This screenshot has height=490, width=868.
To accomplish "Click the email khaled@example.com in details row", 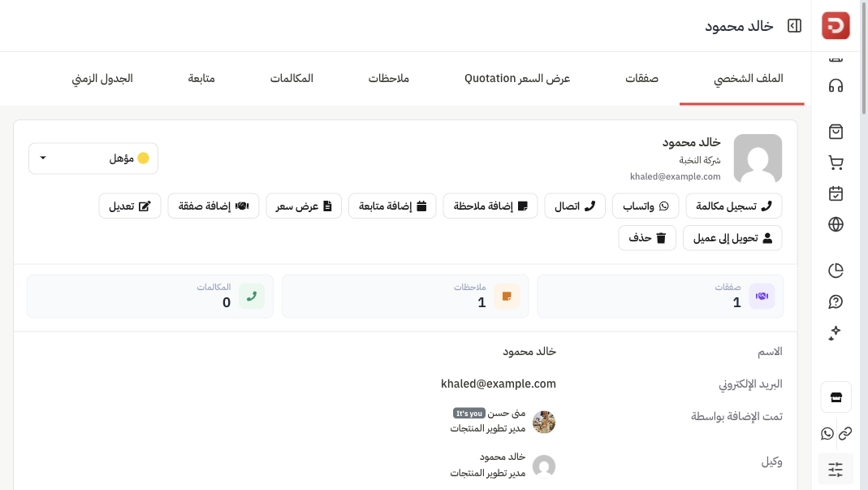I will [x=499, y=384].
